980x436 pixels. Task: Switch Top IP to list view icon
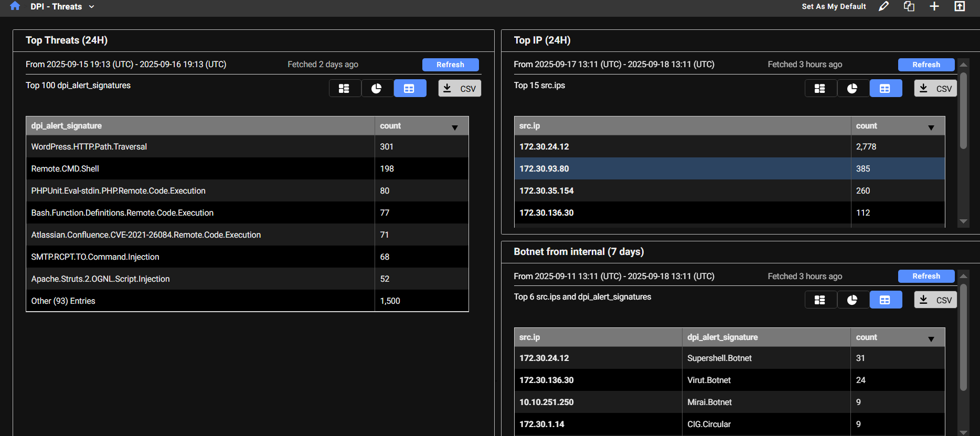(820, 89)
